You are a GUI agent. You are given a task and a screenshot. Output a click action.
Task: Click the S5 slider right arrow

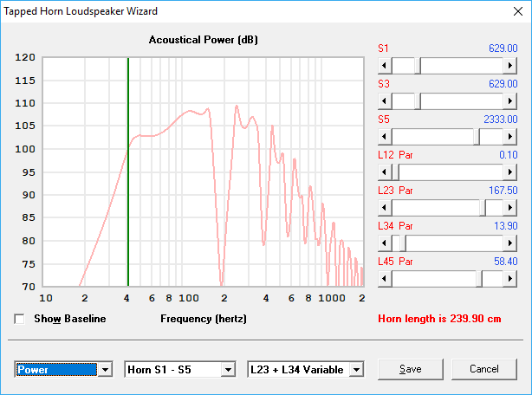(510, 137)
